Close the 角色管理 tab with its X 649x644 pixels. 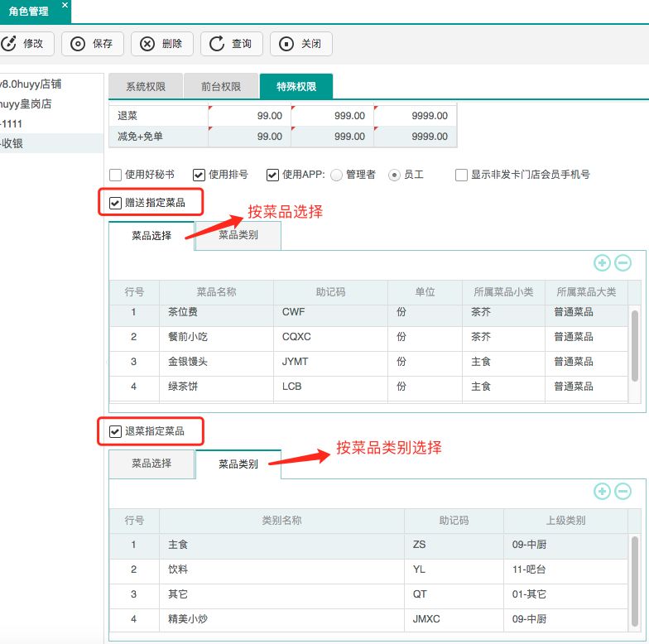point(65,5)
